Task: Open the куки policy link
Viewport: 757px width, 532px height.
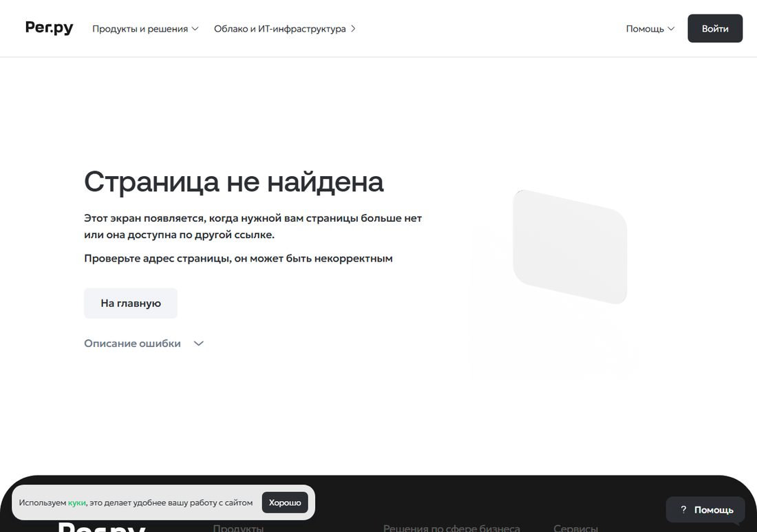Action: (77, 502)
